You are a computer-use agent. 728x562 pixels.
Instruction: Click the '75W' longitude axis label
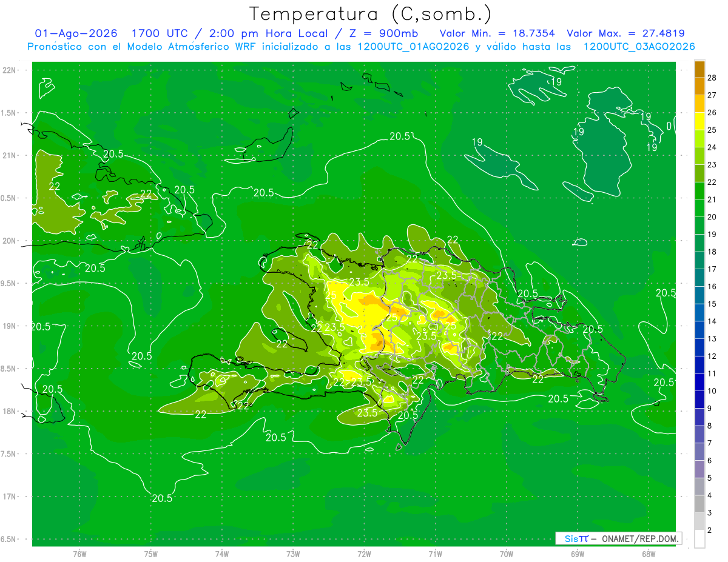coord(151,554)
